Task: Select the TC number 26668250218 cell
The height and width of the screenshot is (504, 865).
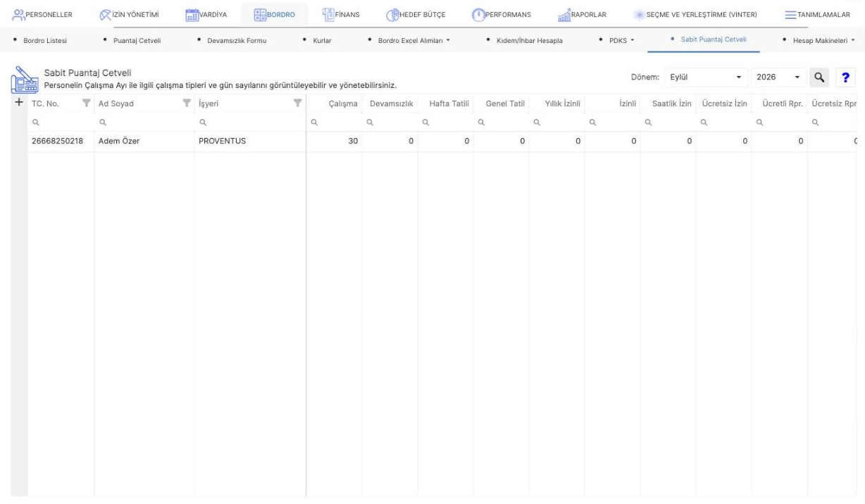Action: coord(61,141)
